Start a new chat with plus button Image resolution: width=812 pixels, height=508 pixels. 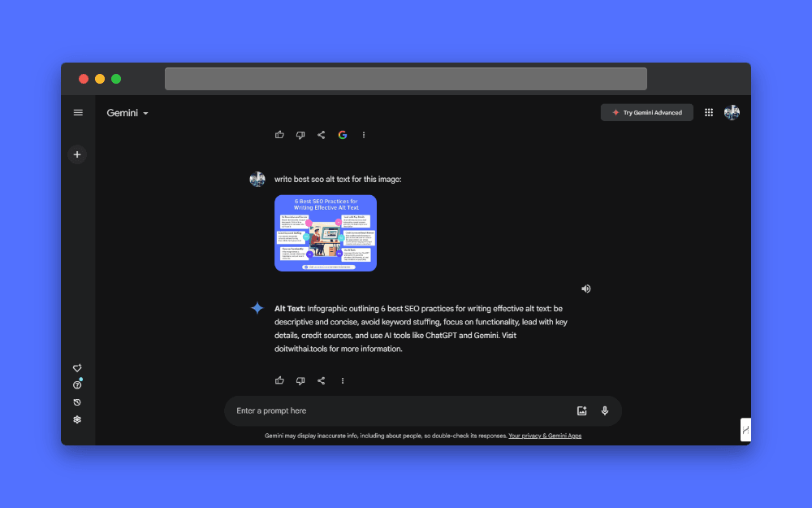[x=77, y=154]
